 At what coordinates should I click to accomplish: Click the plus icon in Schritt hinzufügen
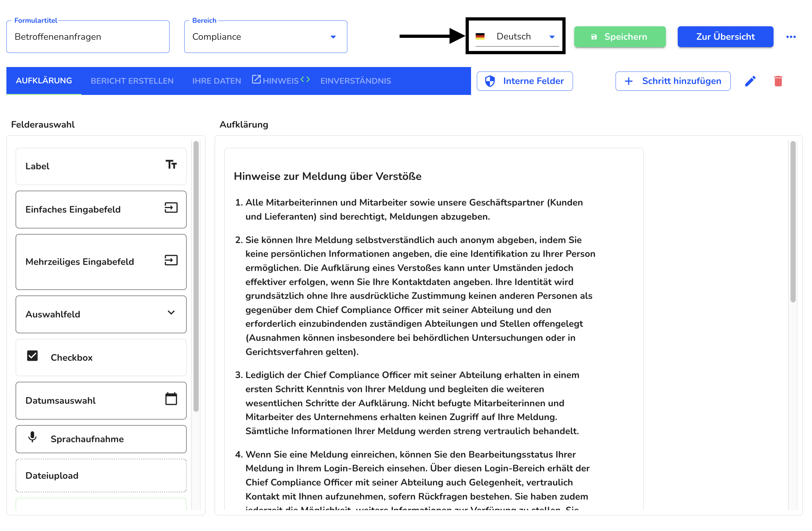(628, 81)
